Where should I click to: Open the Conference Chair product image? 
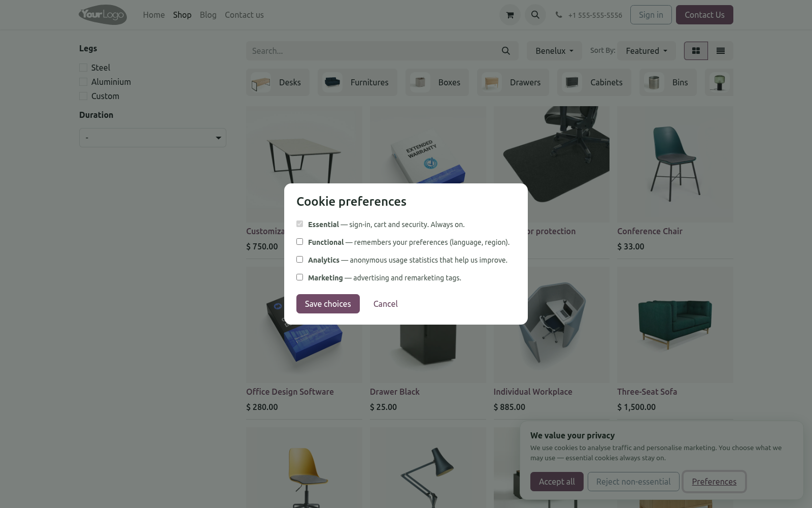675,164
